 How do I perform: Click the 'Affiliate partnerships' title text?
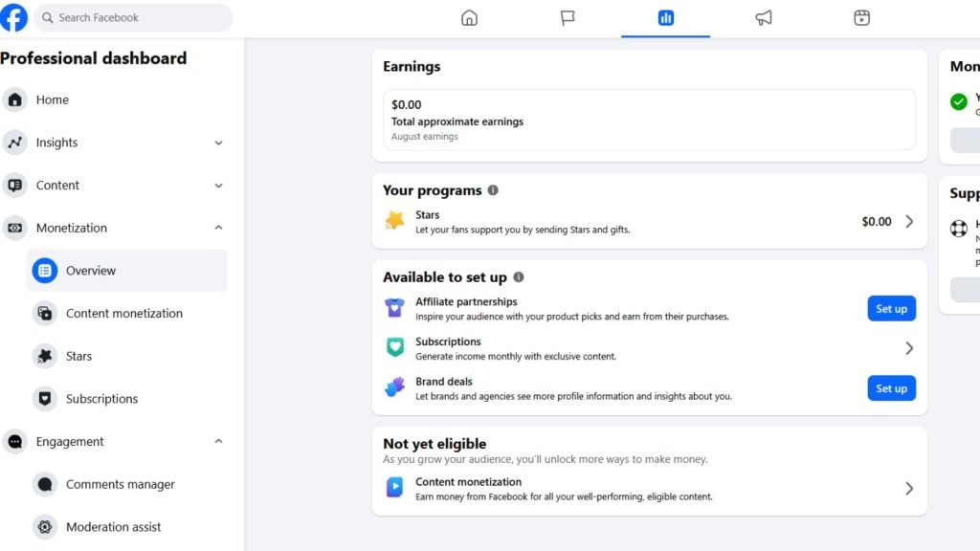coord(466,301)
